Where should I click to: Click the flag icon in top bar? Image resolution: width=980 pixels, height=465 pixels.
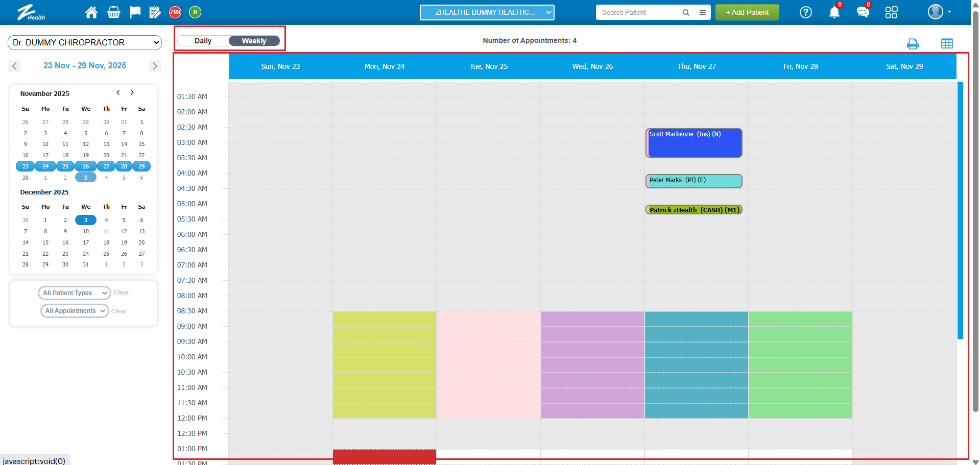(135, 12)
